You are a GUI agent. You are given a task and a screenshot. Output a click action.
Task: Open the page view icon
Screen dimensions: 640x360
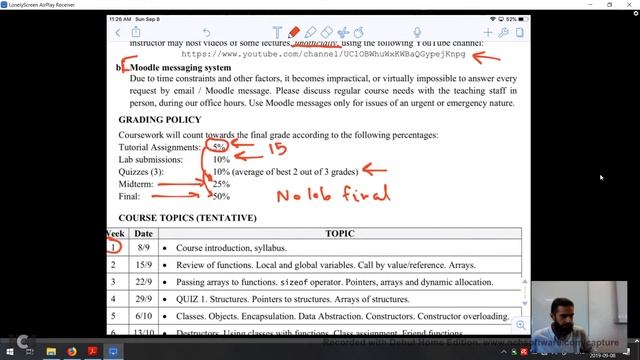point(520,32)
